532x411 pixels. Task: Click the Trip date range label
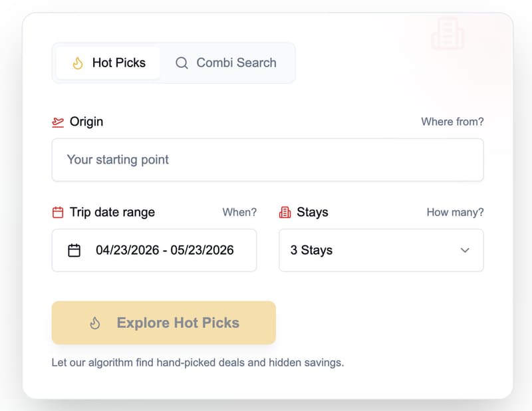[112, 213]
